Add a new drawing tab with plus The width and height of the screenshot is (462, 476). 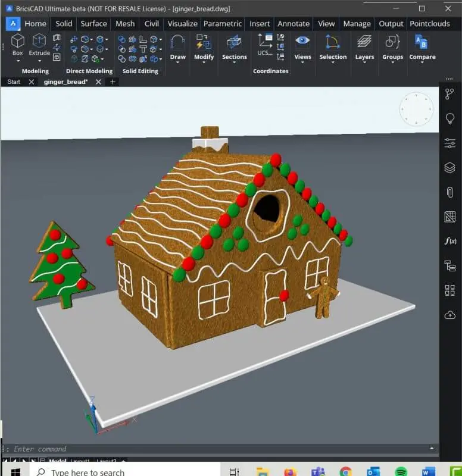tap(113, 82)
